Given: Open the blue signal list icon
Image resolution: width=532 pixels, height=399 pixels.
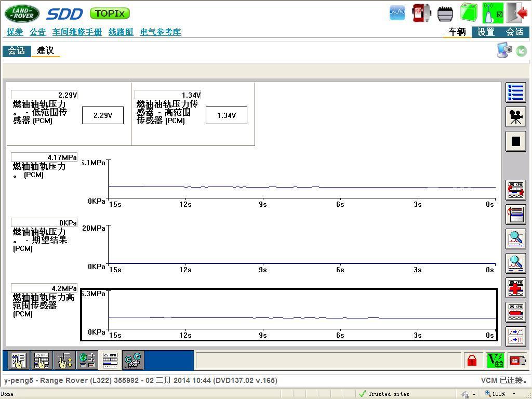Looking at the screenshot, I should (516, 92).
